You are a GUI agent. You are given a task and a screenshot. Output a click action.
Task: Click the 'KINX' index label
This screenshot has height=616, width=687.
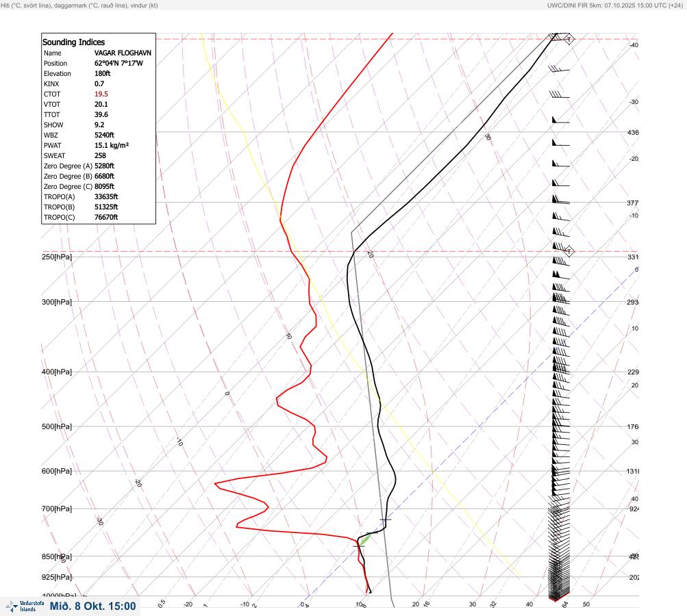click(51, 84)
